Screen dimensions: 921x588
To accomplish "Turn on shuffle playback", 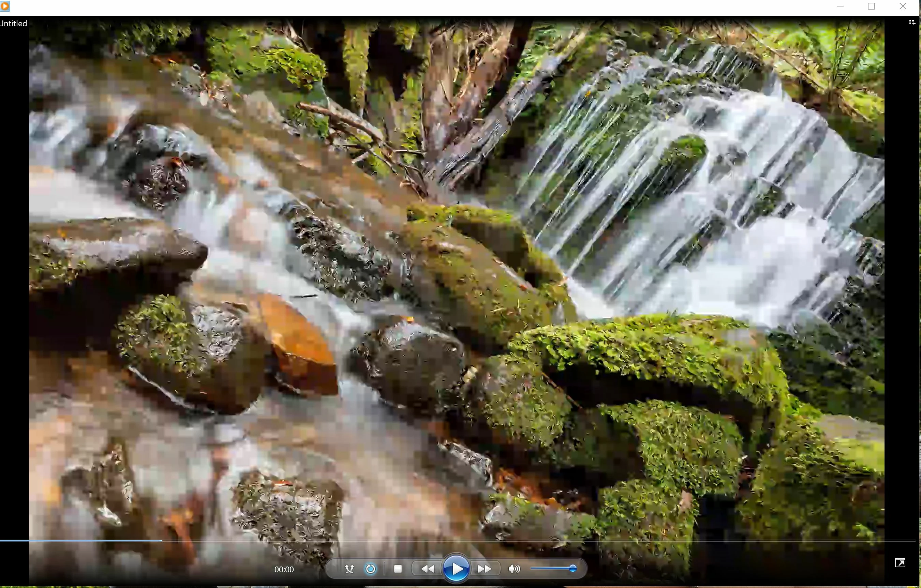I will [x=349, y=569].
